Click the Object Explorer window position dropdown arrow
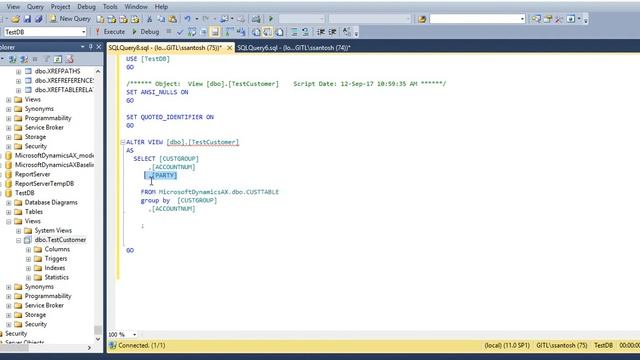The image size is (640, 360). 82,47
